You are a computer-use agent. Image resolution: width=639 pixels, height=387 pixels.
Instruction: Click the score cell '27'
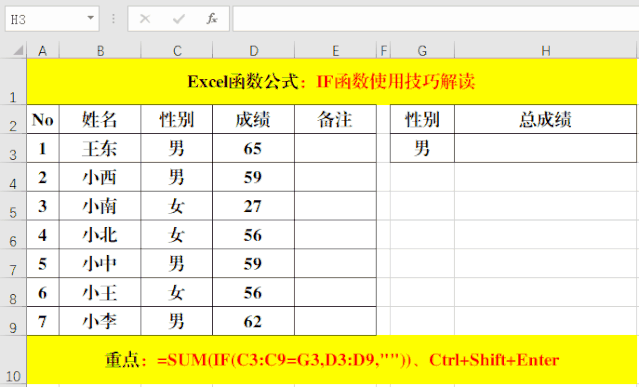tap(253, 206)
